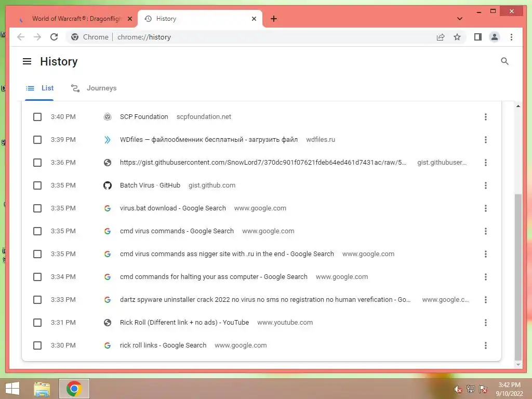
Task: Click the search history magnifier icon
Action: pos(504,61)
